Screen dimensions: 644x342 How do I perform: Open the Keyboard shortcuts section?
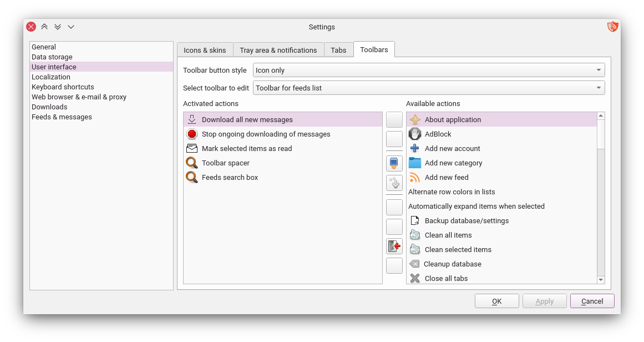[102, 87]
